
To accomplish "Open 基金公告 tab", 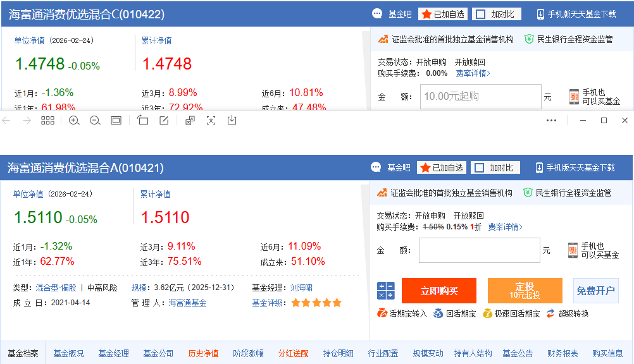I will [x=518, y=353].
